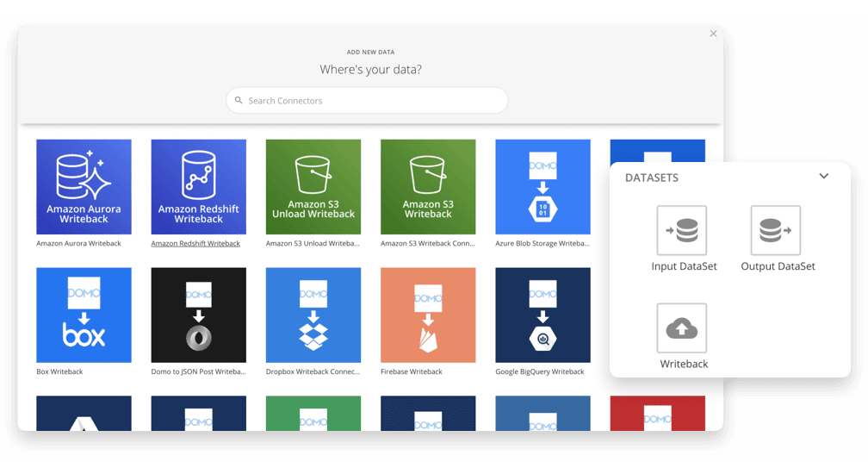Screen dimensions: 868x474
Task: Open the Amazon Redshift Writeback link
Action: point(195,244)
